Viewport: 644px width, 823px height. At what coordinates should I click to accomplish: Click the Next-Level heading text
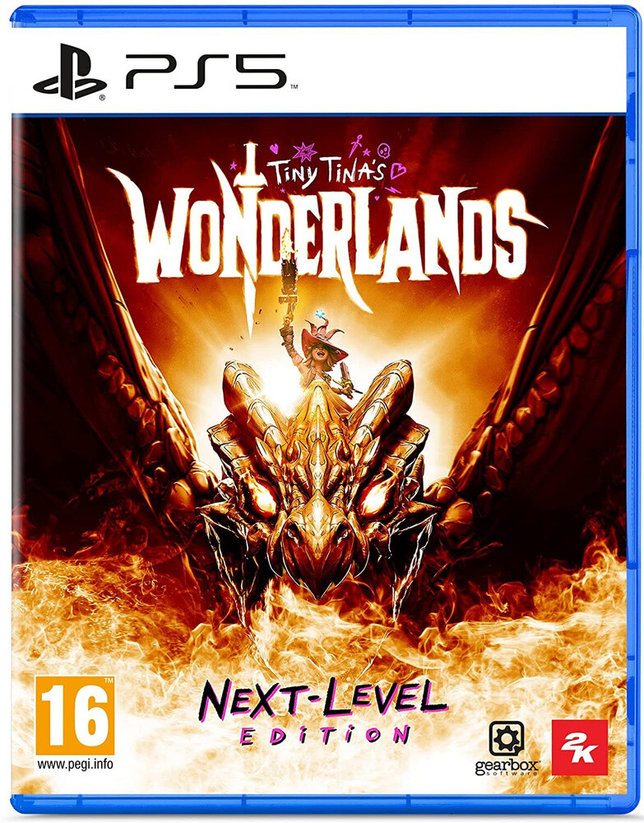pos(322,699)
